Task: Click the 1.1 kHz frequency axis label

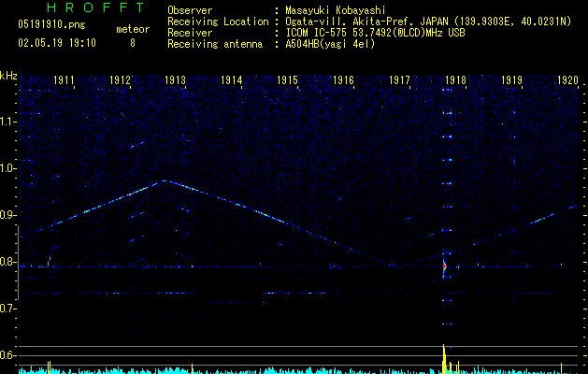Action: tap(7, 122)
